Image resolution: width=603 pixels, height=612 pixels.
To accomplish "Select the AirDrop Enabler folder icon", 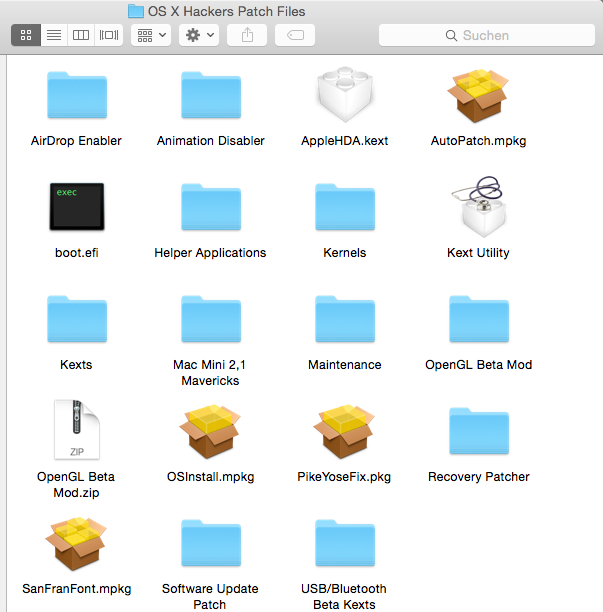I will (77, 95).
